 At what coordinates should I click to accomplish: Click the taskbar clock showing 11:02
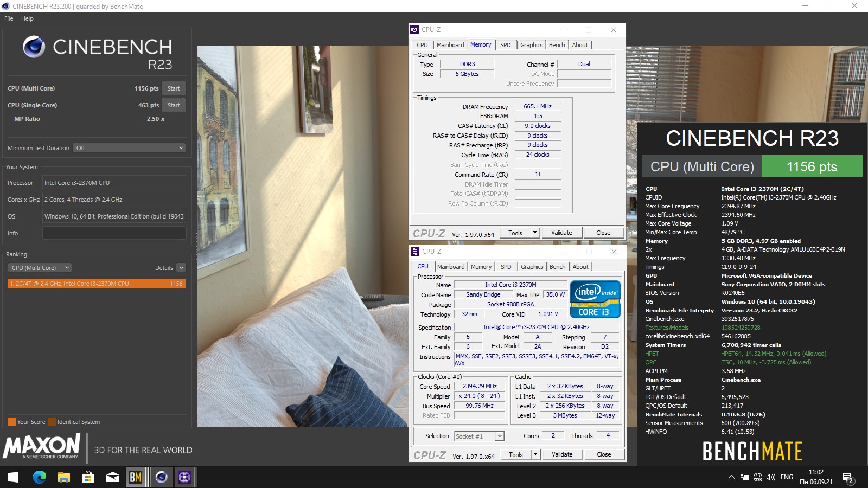[x=816, y=472]
